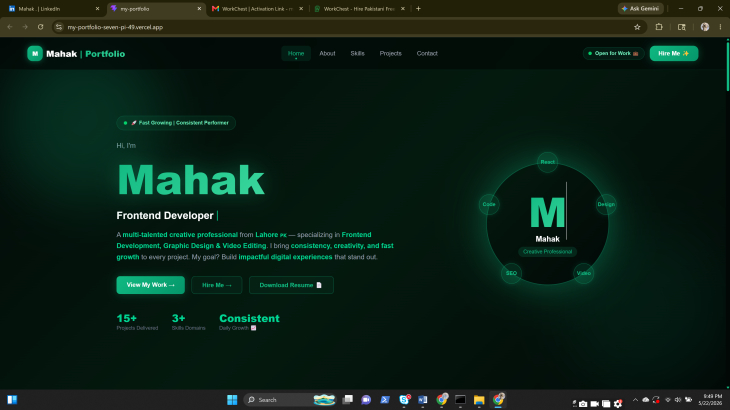Image resolution: width=730 pixels, height=410 pixels.
Task: Click the Open for Work badge
Action: click(613, 54)
